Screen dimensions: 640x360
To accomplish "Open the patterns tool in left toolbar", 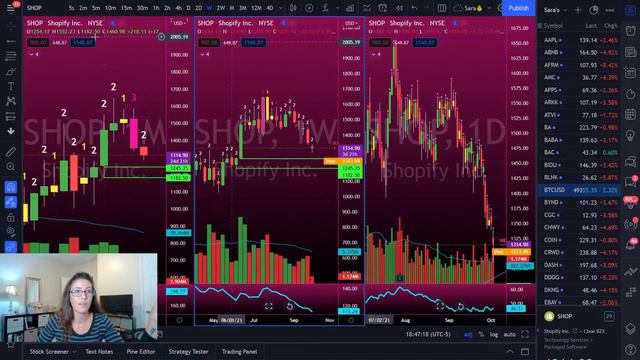I will 11,101.
